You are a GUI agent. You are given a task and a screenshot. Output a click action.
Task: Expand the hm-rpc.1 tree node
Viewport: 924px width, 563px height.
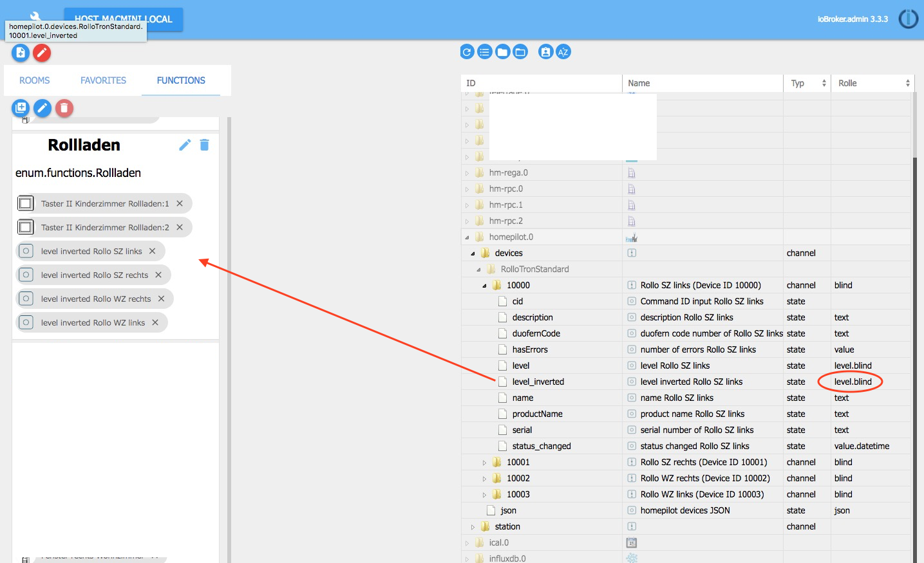[x=467, y=205]
